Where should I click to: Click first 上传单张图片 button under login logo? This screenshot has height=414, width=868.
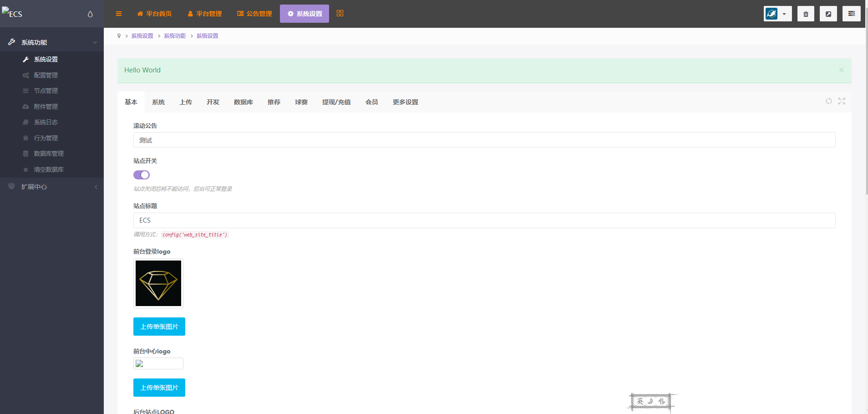pyautogui.click(x=159, y=327)
